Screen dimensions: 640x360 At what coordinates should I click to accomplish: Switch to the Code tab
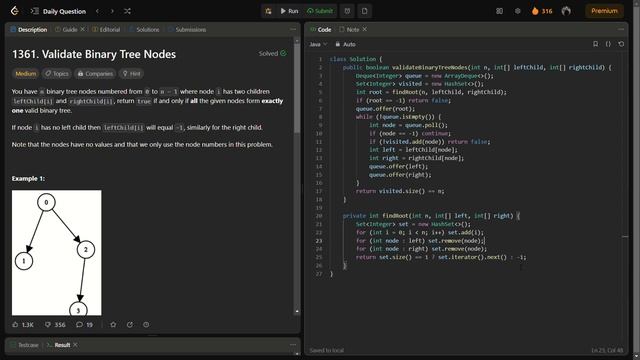point(321,29)
